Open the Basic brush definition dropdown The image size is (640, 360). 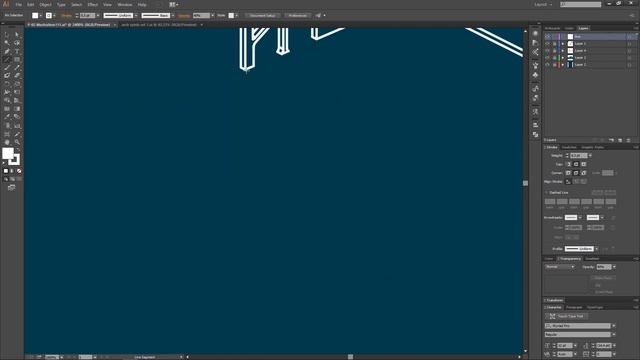coord(173,16)
